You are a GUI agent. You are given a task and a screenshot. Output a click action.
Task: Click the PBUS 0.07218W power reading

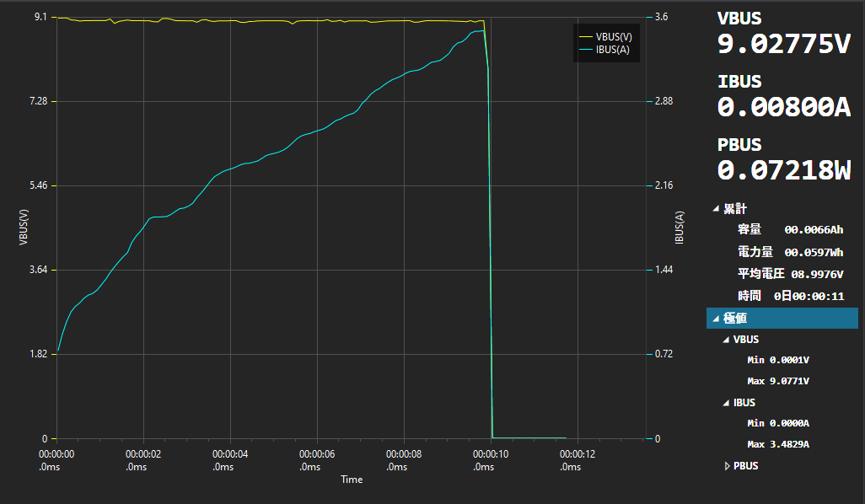783,169
